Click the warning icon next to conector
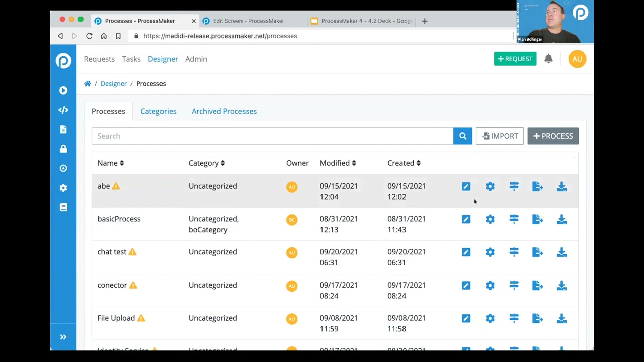 (x=133, y=285)
